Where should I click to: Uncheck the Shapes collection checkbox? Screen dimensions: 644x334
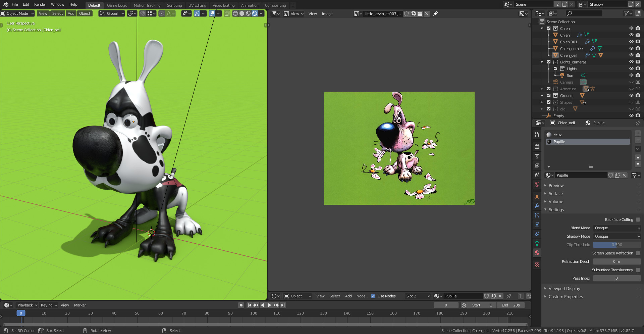pyautogui.click(x=549, y=102)
